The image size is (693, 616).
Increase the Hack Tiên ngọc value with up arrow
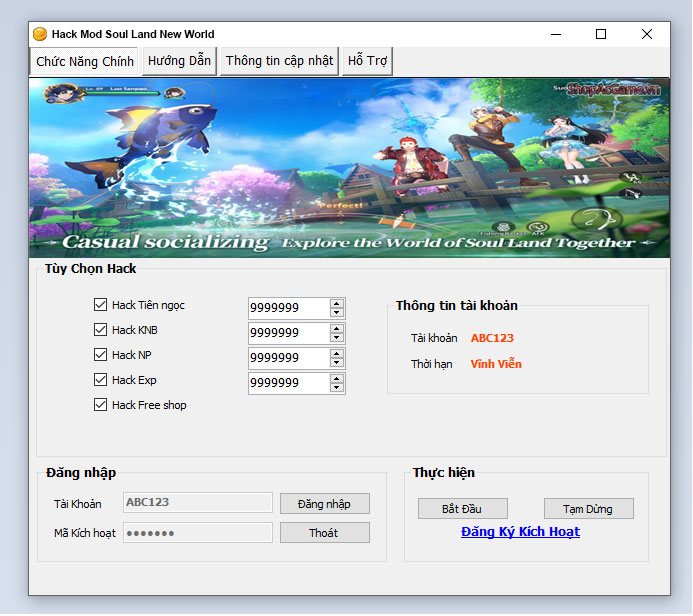pyautogui.click(x=337, y=304)
